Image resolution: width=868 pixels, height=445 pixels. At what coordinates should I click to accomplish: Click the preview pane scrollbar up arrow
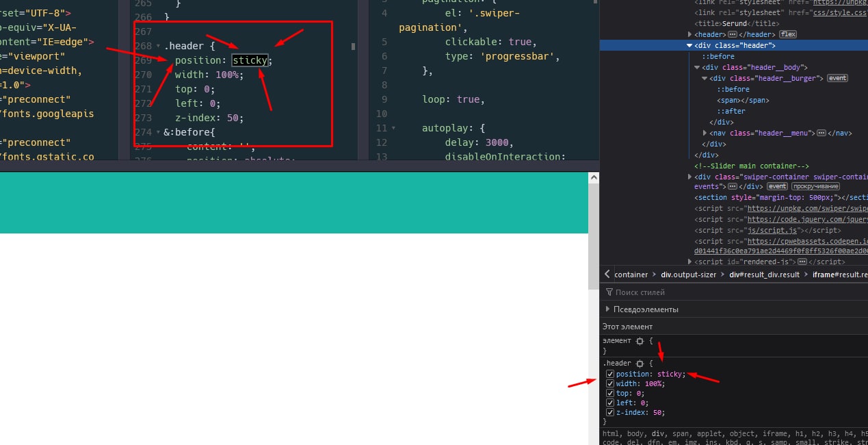pos(594,178)
